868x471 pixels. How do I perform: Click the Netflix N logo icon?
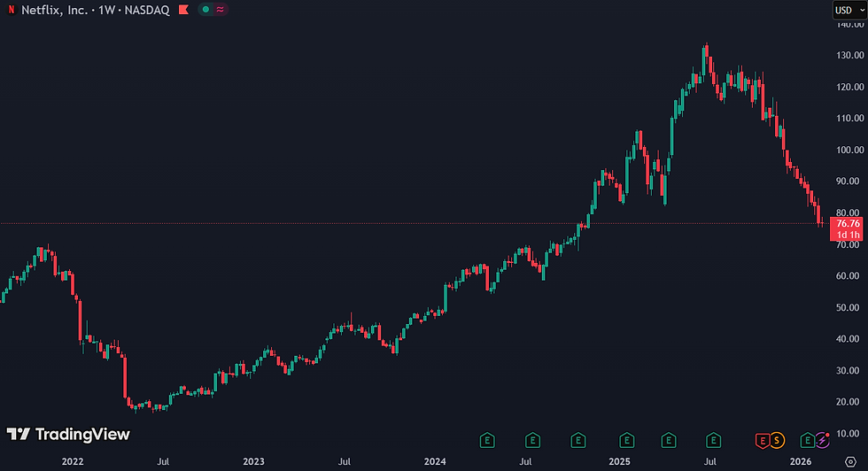coord(11,10)
